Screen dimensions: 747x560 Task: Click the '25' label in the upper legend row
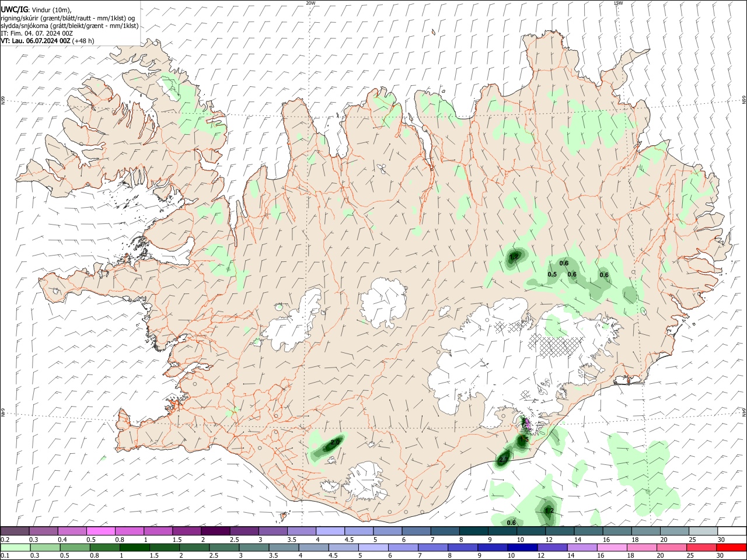[x=692, y=540]
